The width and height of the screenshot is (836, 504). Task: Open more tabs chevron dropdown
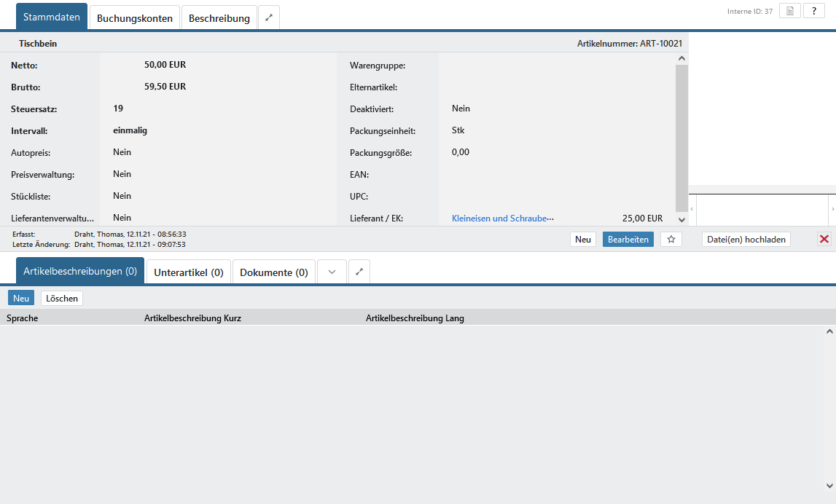coord(332,272)
